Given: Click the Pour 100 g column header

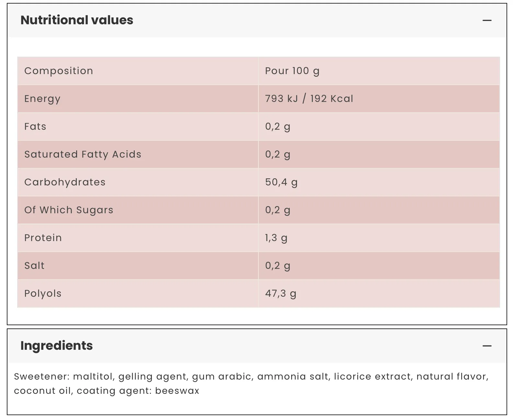Looking at the screenshot, I should [292, 71].
